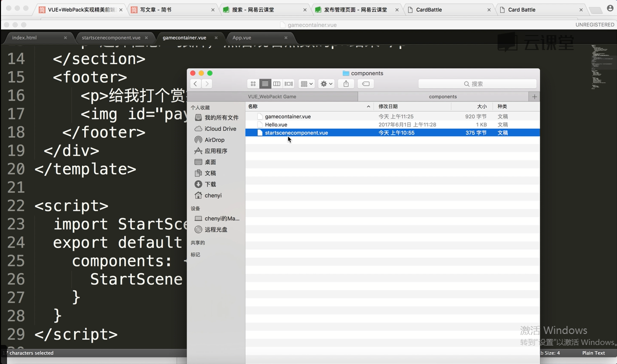The width and height of the screenshot is (617, 364).
Task: Open Finder arrange-by dropdown
Action: (306, 84)
